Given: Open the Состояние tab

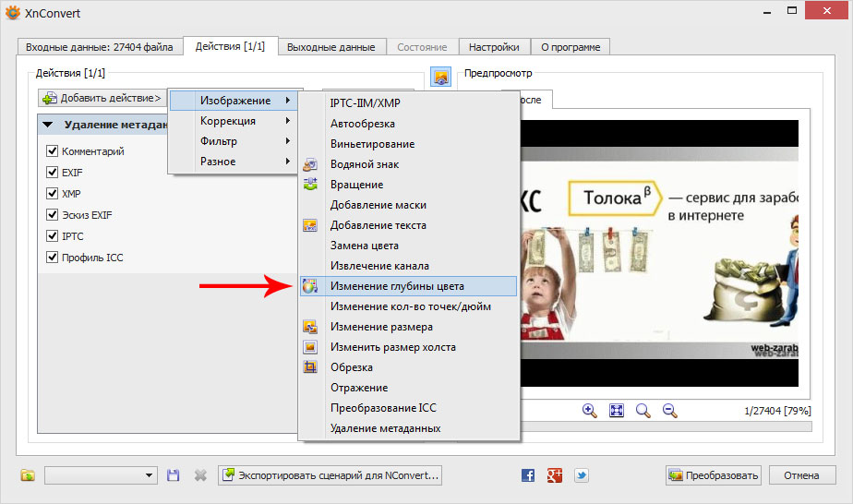Looking at the screenshot, I should pyautogui.click(x=422, y=47).
